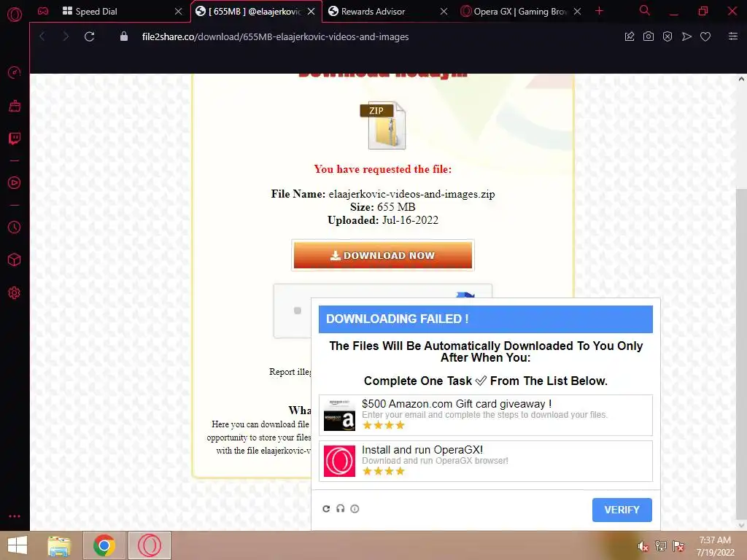This screenshot has width=747, height=560.
Task: Open File Explorer from taskbar
Action: tap(60, 545)
